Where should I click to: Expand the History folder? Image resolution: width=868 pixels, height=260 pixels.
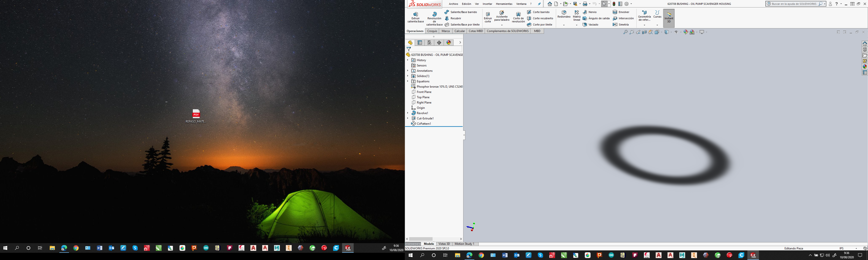point(408,60)
